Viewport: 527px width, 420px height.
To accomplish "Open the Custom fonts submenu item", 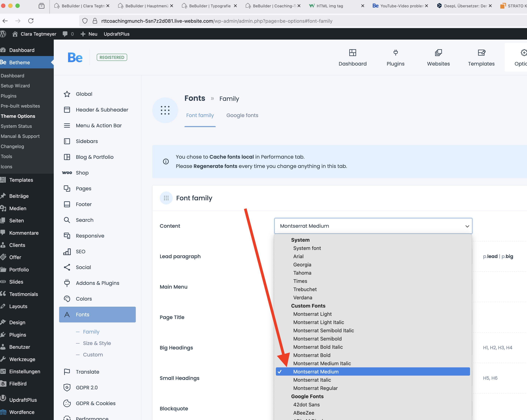I will (93, 355).
